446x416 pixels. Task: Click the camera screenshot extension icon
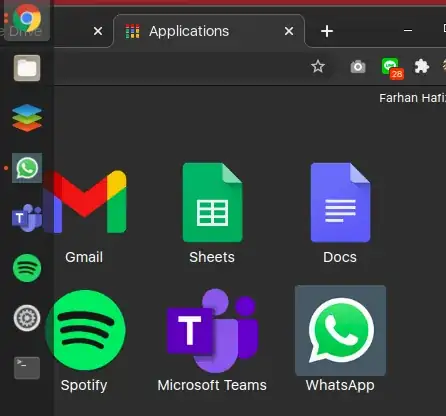point(358,67)
